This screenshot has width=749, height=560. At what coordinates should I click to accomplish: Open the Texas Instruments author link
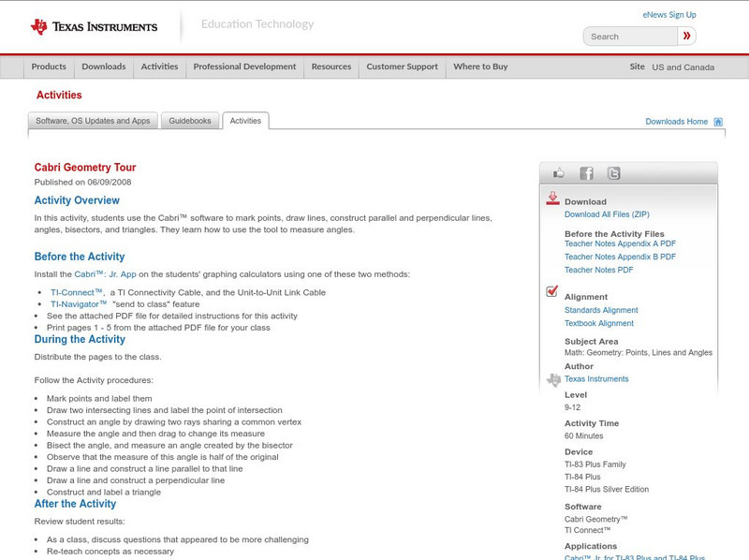596,379
